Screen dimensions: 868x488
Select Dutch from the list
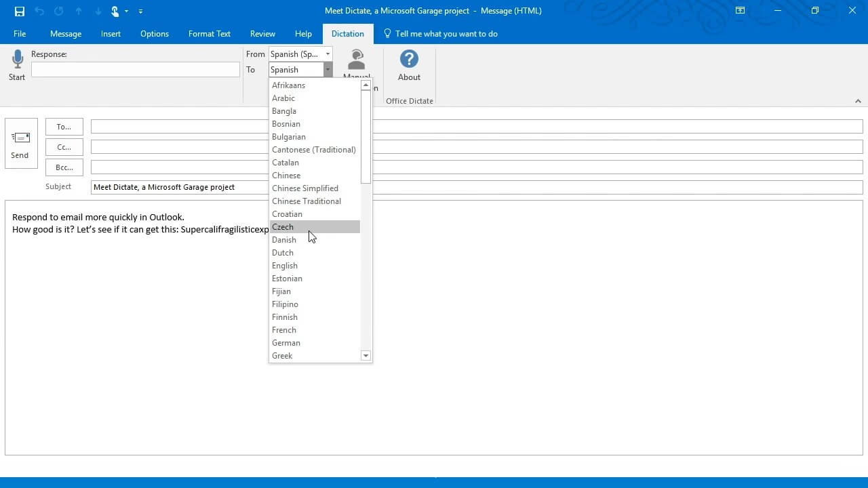tap(315, 253)
